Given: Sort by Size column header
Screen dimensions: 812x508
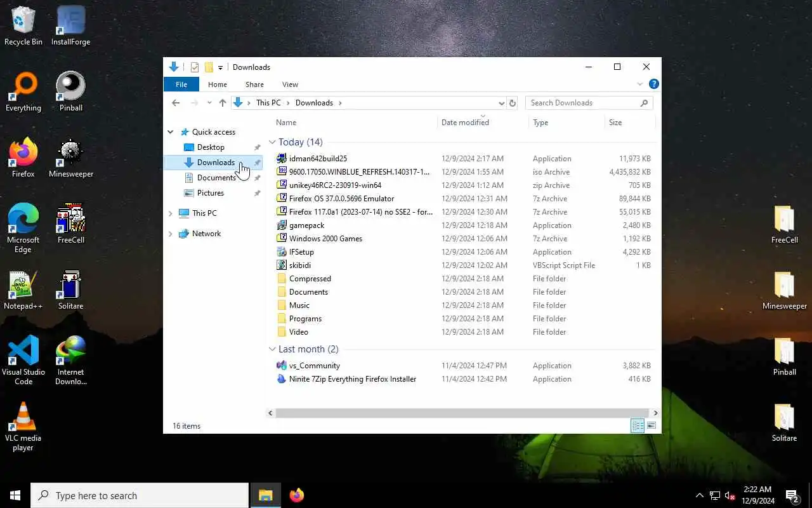Looking at the screenshot, I should pos(630,123).
